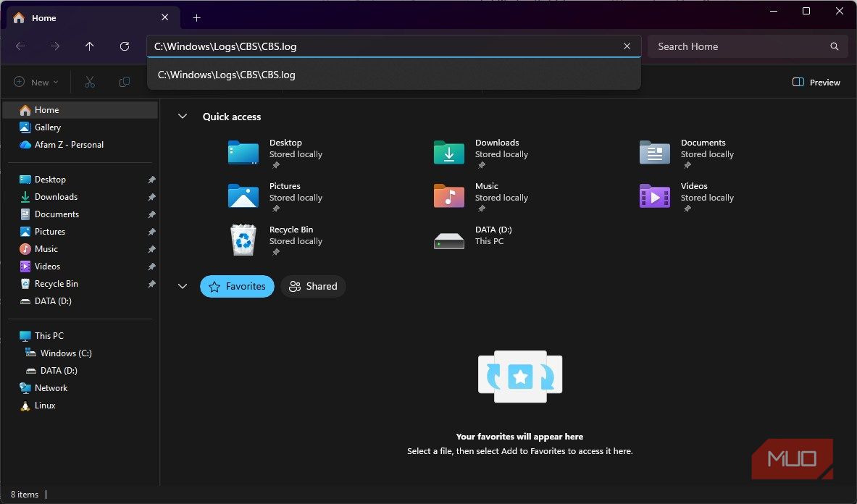Open Network in the sidebar
The image size is (857, 504).
pyautogui.click(x=80, y=388)
